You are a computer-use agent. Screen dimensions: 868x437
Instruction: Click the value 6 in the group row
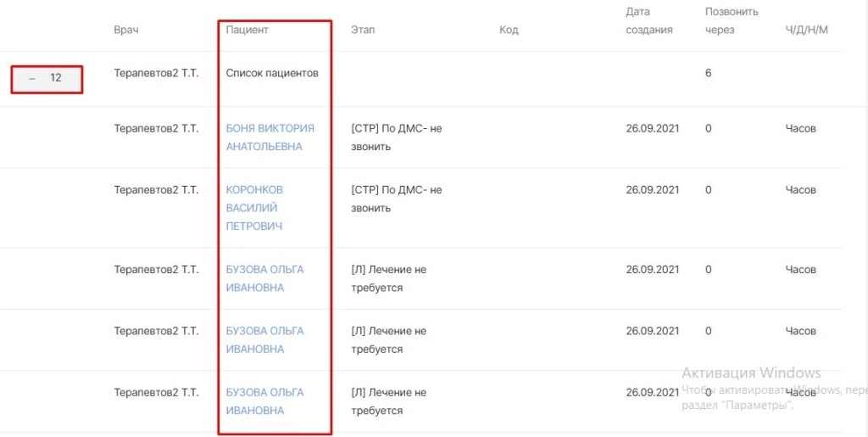pyautogui.click(x=708, y=73)
